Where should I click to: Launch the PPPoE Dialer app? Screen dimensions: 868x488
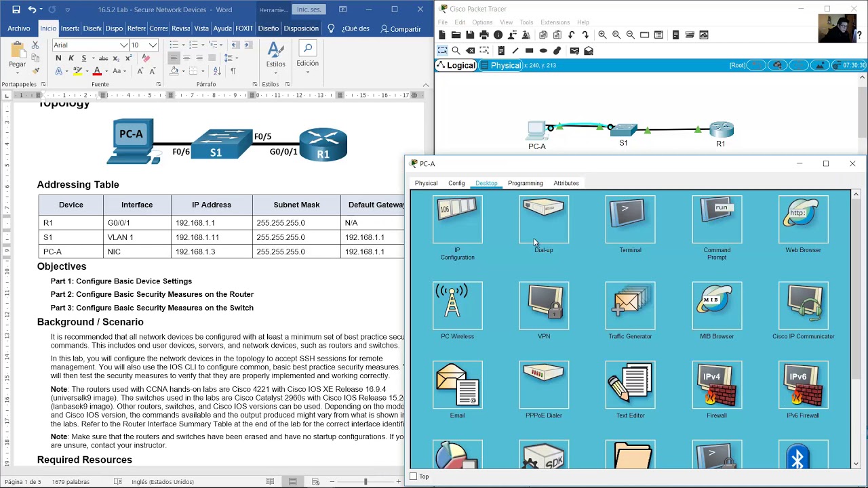click(544, 385)
